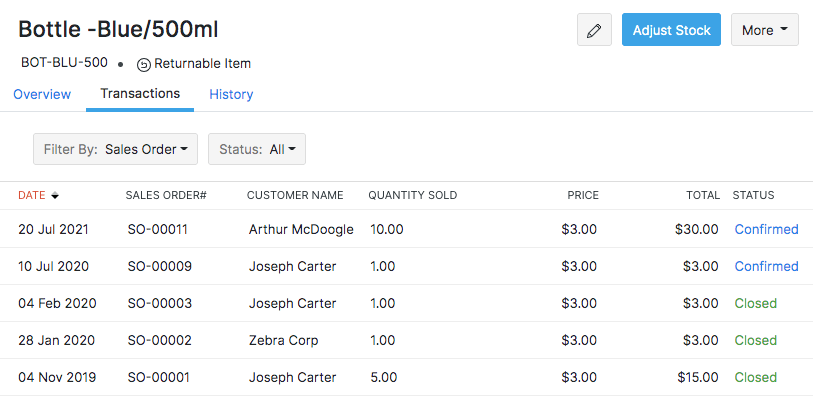The width and height of the screenshot is (813, 397).
Task: Expand the Filter By Sales Order dropdown
Action: [115, 149]
